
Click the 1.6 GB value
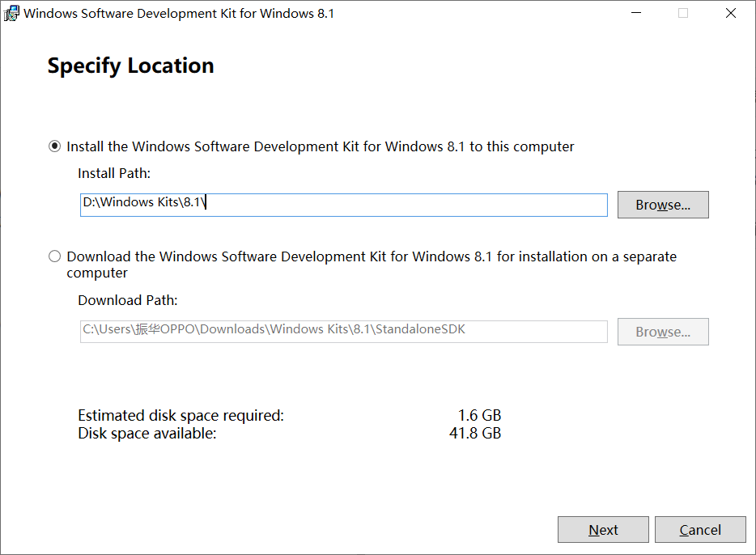pos(479,415)
